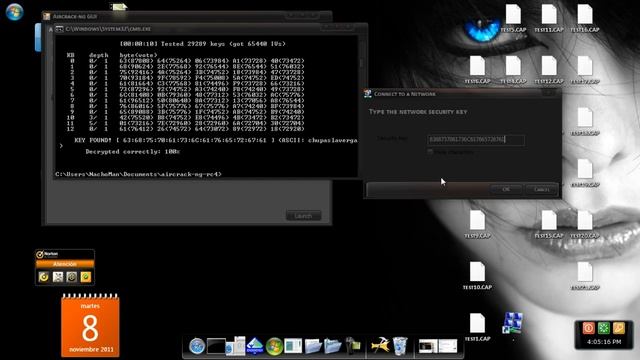640x360 pixels.
Task: Open the Recycle Bin in dock
Action: (400, 346)
